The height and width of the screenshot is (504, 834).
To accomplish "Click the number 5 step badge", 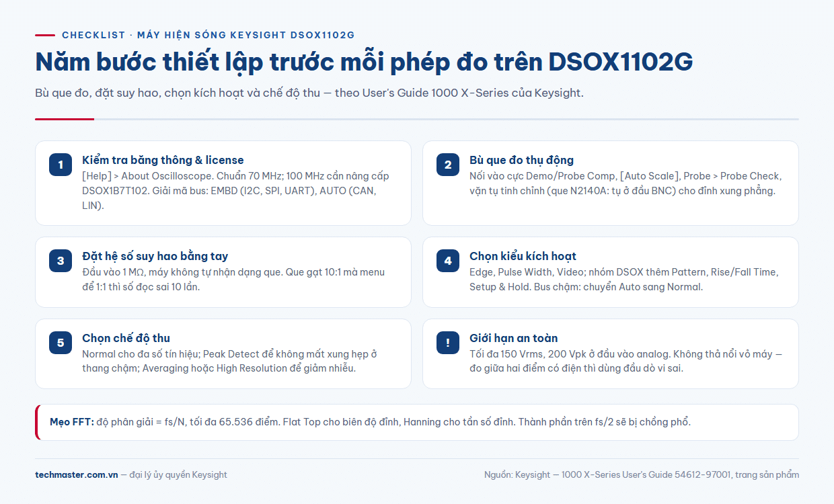I will pos(61,343).
